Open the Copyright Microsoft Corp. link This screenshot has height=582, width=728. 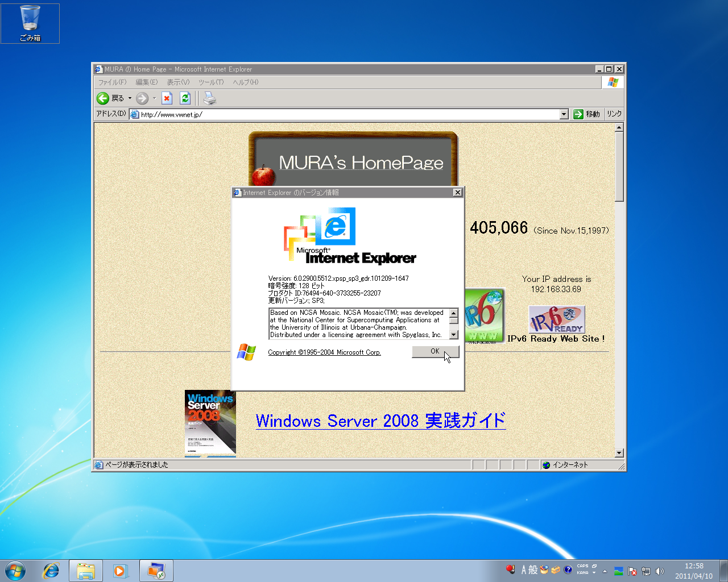[324, 352]
